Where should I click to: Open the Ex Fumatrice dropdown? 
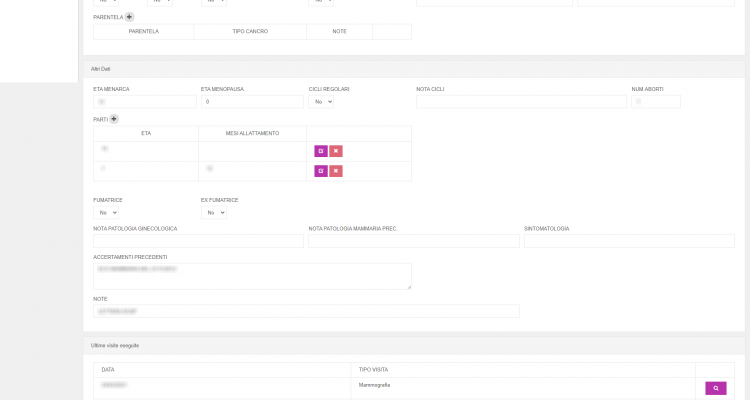[214, 213]
